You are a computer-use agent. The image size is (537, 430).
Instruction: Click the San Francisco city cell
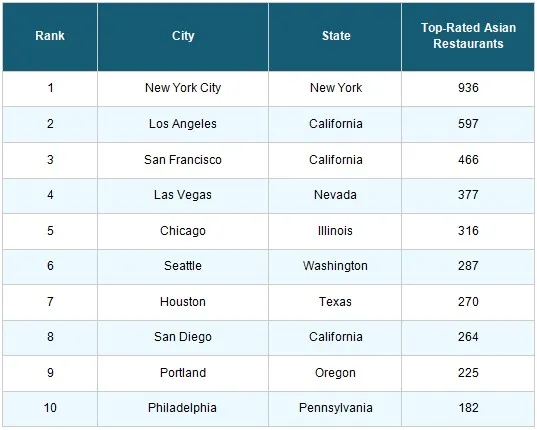coord(183,160)
